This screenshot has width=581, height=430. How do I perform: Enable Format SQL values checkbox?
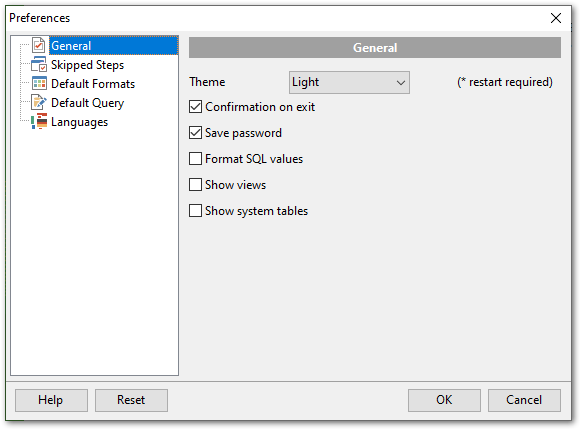coord(195,159)
